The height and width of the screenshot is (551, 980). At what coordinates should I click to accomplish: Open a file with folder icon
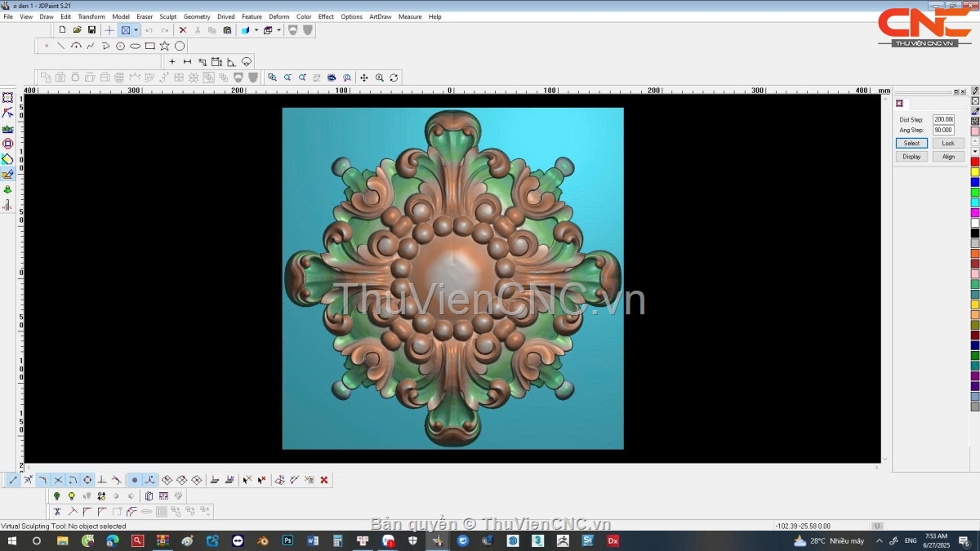[x=77, y=30]
